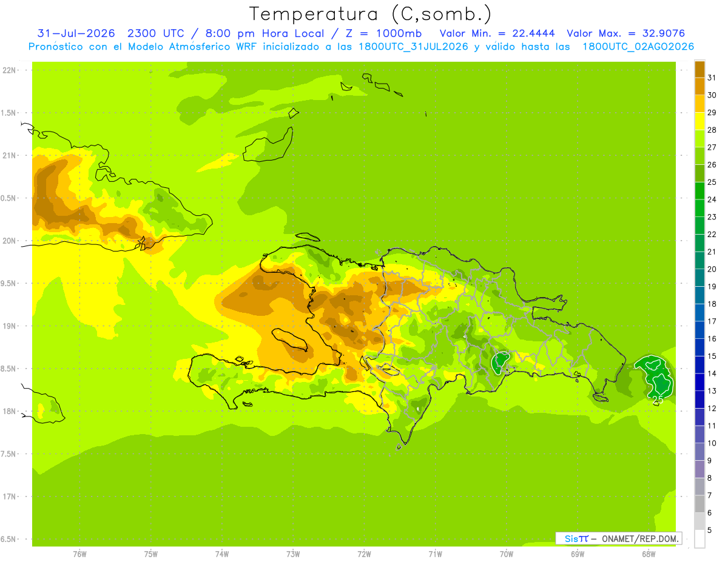This screenshot has height=562, width=728.
Task: Click the "69W" longitude axis label
Action: point(577,554)
